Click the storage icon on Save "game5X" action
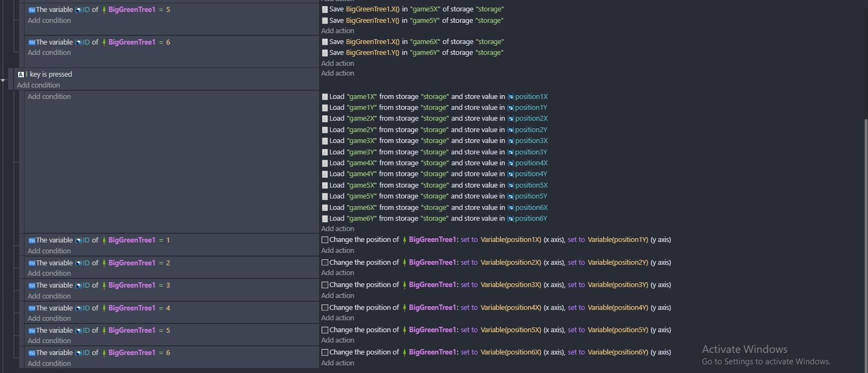This screenshot has height=373, width=868. pyautogui.click(x=325, y=9)
